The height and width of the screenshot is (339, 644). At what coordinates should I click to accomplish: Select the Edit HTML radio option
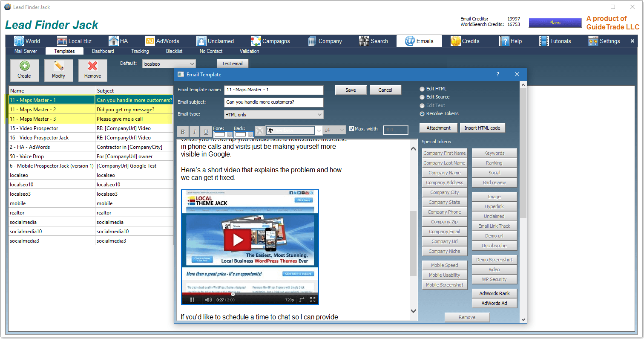point(422,89)
